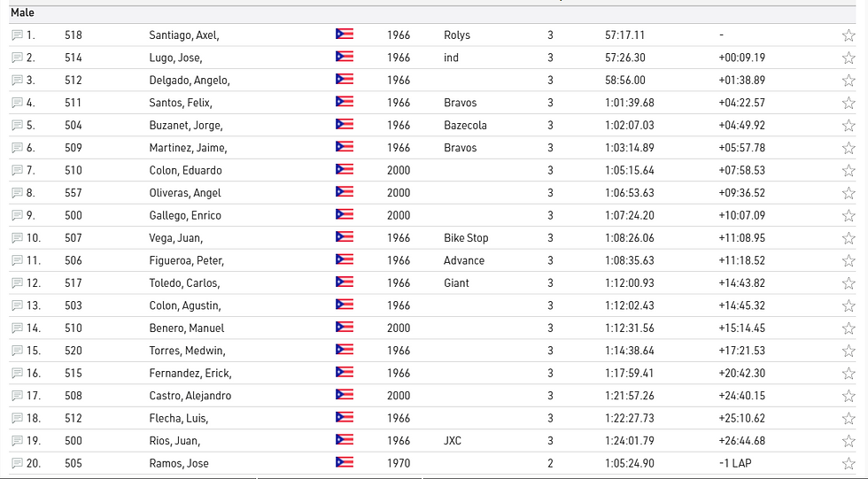Click the JXC team in Rios's row
Screen dimensions: 868x479
[x=453, y=441]
